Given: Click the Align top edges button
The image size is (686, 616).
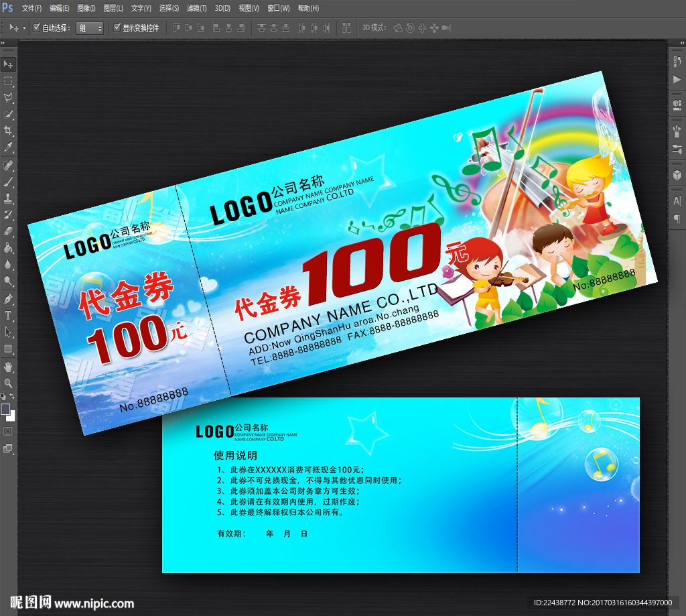Looking at the screenshot, I should click(176, 28).
